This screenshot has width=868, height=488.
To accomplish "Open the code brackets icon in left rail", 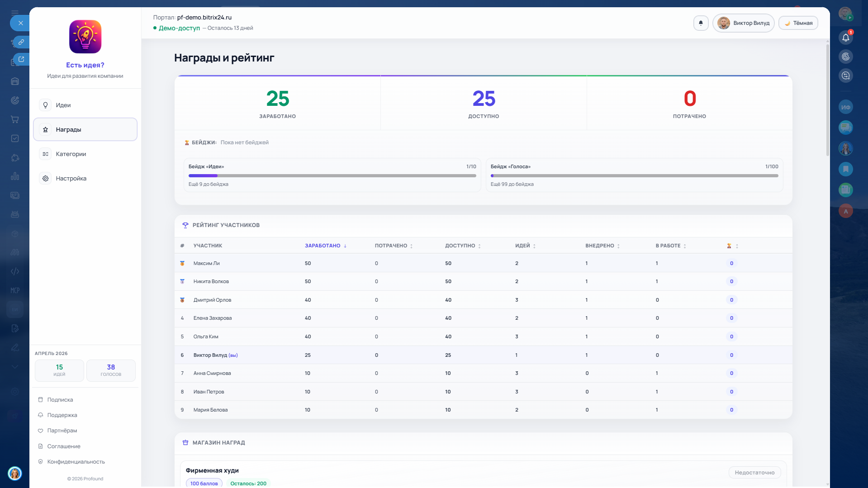I will [15, 271].
